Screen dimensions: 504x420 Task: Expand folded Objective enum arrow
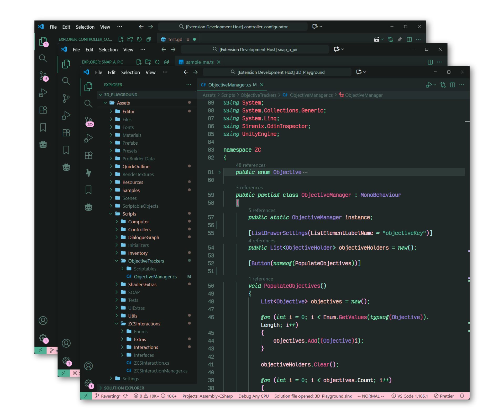coord(220,172)
